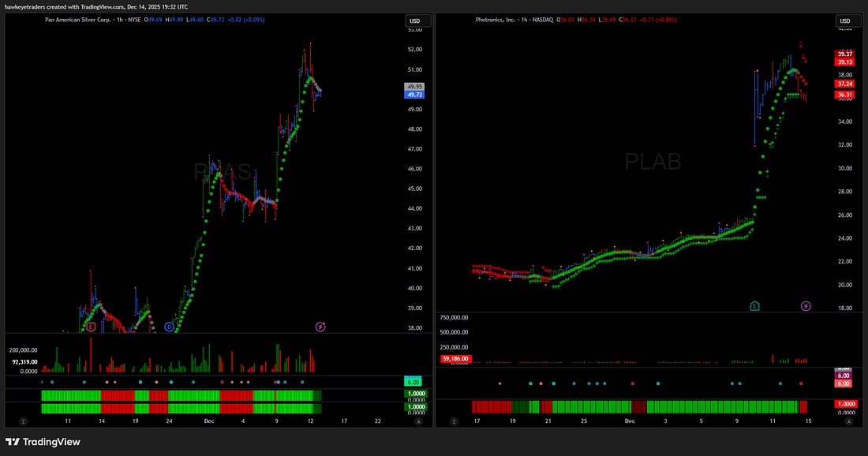Click the purple lightning marker on PLAB chart
The image size is (868, 456).
point(806,306)
